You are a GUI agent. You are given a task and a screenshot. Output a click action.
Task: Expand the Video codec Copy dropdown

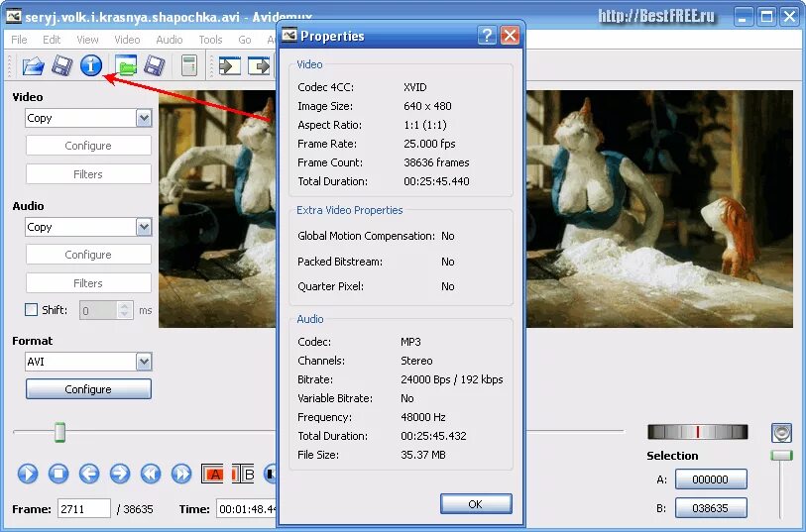[x=144, y=118]
